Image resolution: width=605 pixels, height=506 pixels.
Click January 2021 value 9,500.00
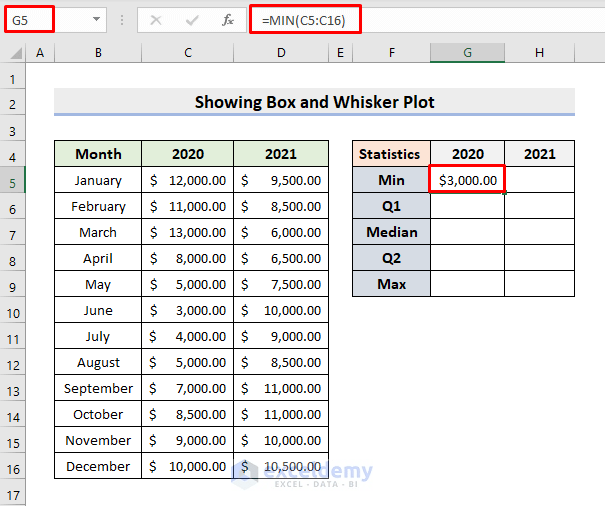coord(281,180)
